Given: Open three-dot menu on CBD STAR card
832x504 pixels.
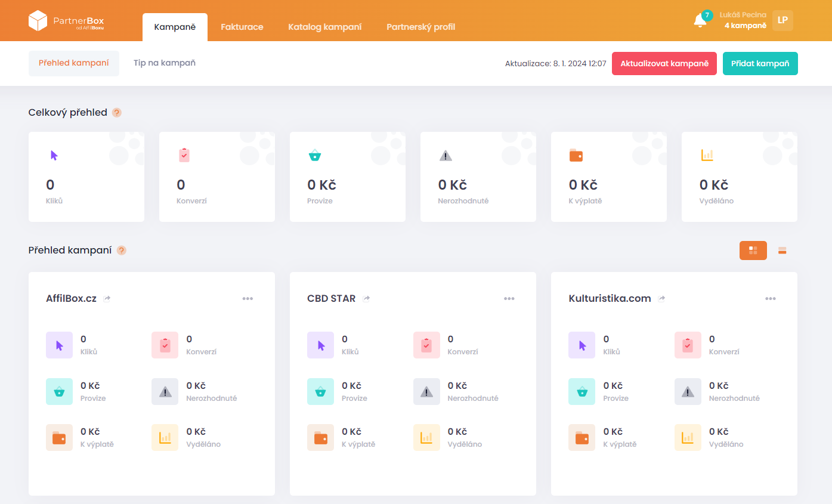Looking at the screenshot, I should tap(509, 299).
